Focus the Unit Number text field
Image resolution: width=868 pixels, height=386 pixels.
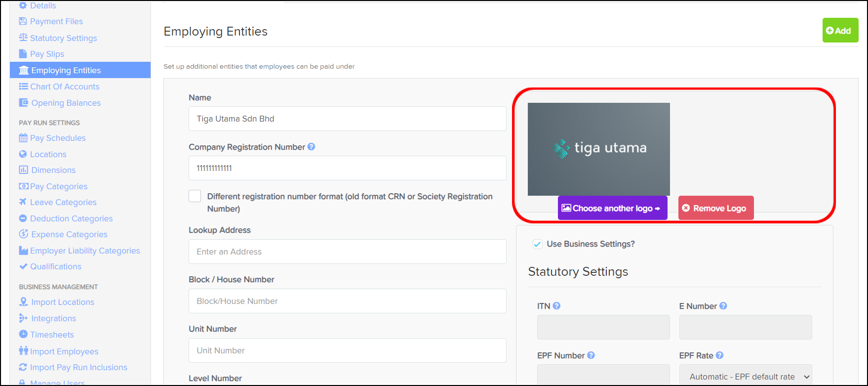point(347,350)
